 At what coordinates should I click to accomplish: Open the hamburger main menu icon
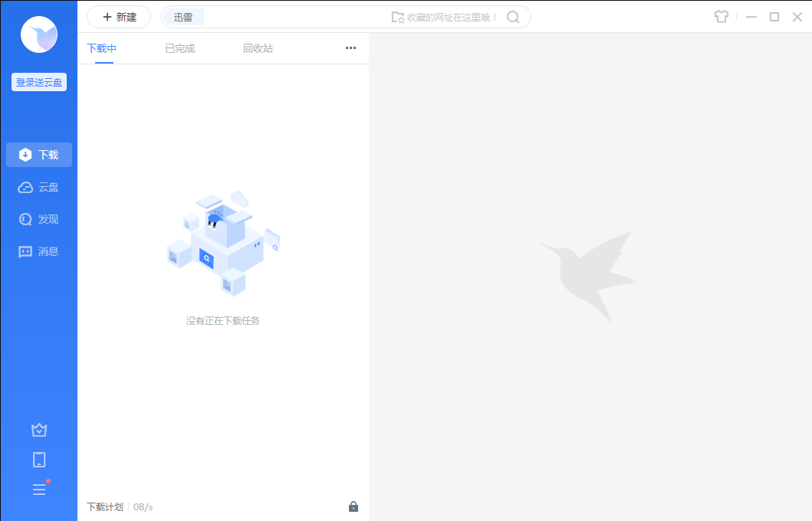39,490
